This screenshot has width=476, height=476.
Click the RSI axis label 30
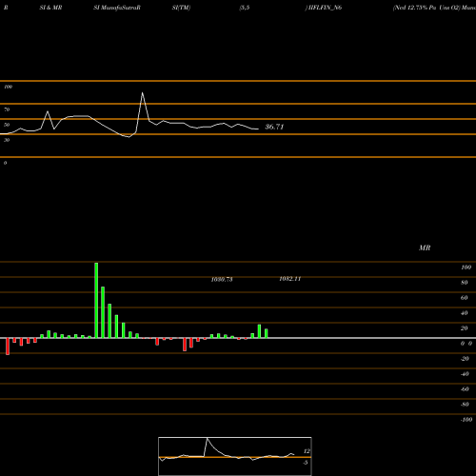[7, 140]
